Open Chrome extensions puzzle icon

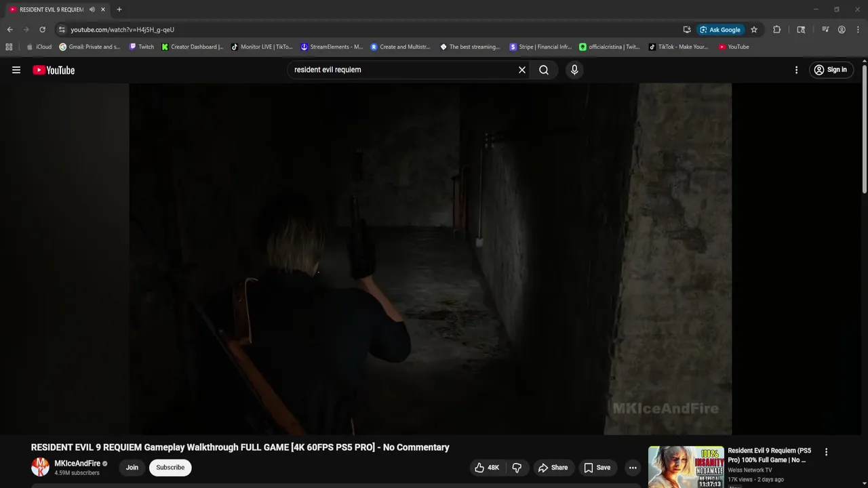click(x=777, y=30)
